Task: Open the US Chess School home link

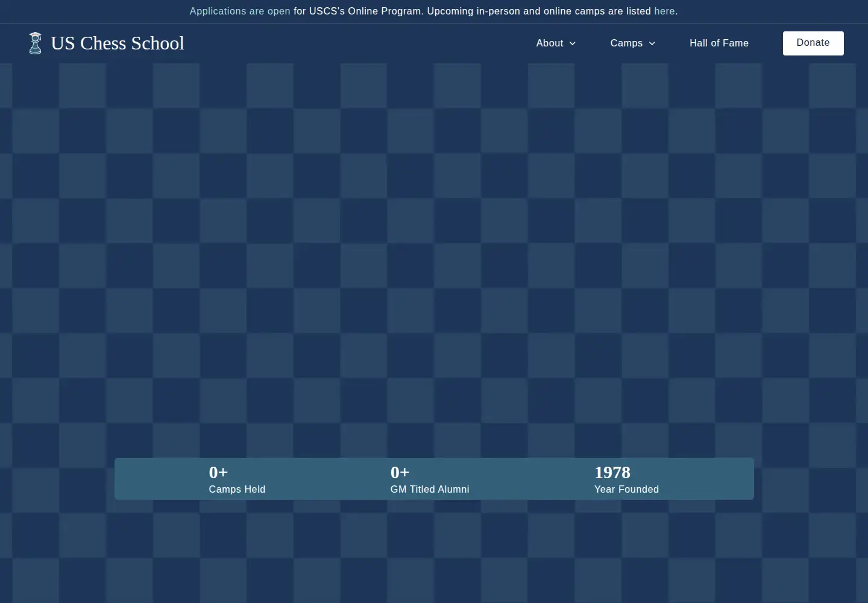Action: (x=107, y=43)
